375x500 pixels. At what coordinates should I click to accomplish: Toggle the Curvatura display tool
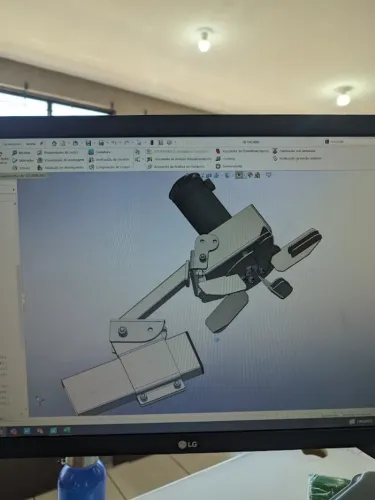[x=100, y=152]
